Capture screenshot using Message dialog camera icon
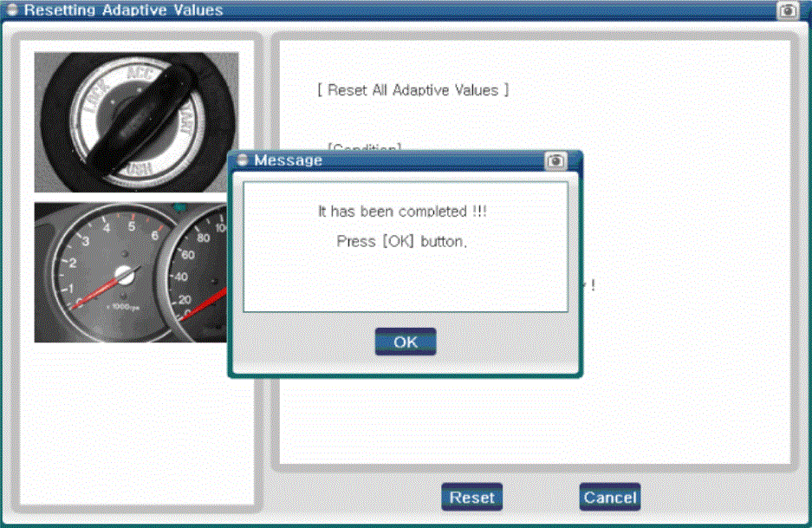This screenshot has height=528, width=812. tap(555, 161)
